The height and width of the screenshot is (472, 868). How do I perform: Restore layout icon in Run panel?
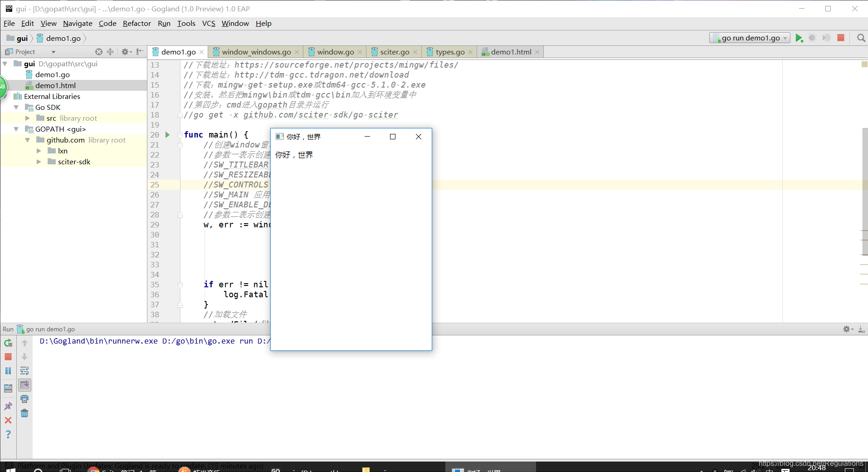click(x=8, y=388)
